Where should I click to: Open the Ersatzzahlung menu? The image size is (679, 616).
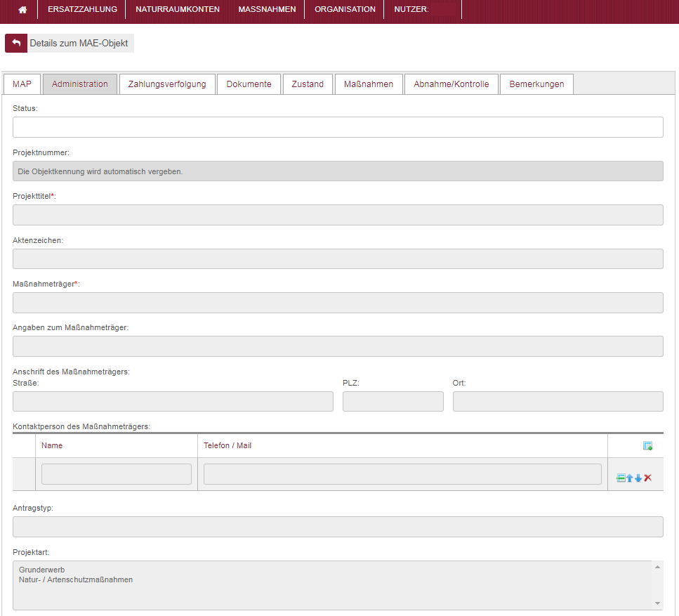click(82, 10)
